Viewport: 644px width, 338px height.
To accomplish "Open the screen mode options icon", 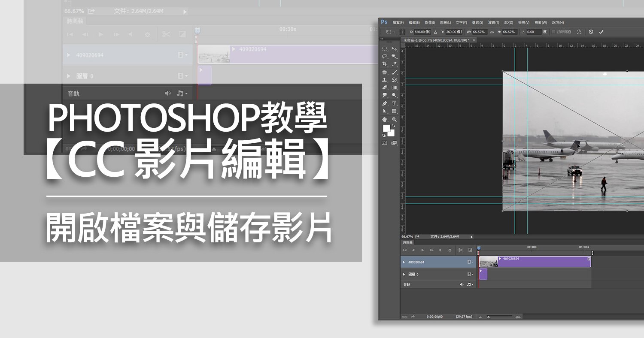I will 394,142.
